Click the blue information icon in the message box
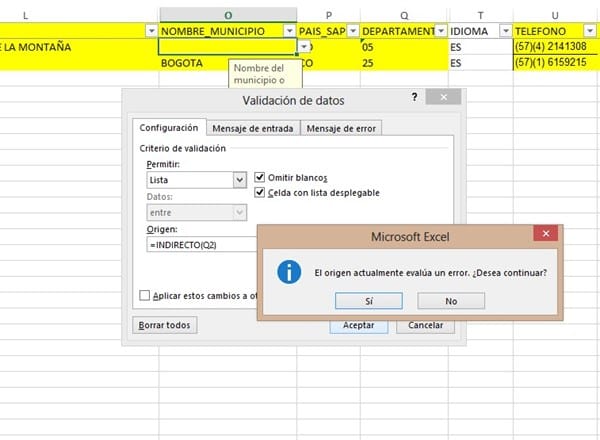The height and width of the screenshot is (440, 600). (289, 271)
